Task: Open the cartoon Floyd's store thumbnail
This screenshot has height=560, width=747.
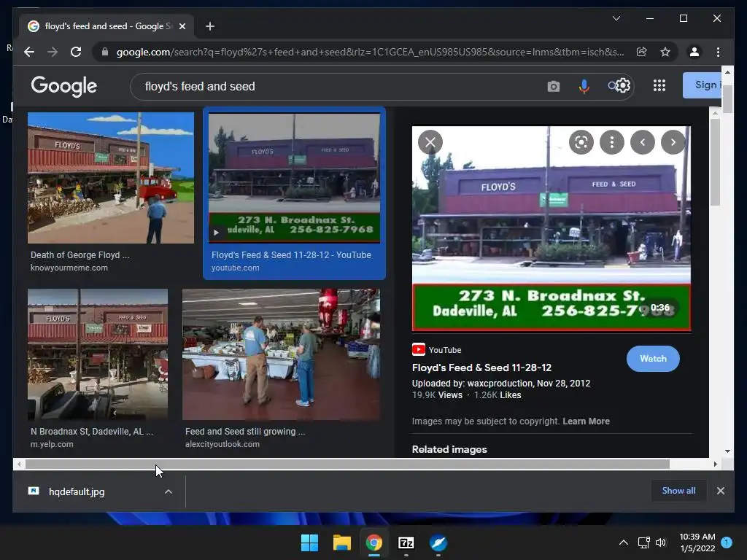Action: tap(111, 178)
